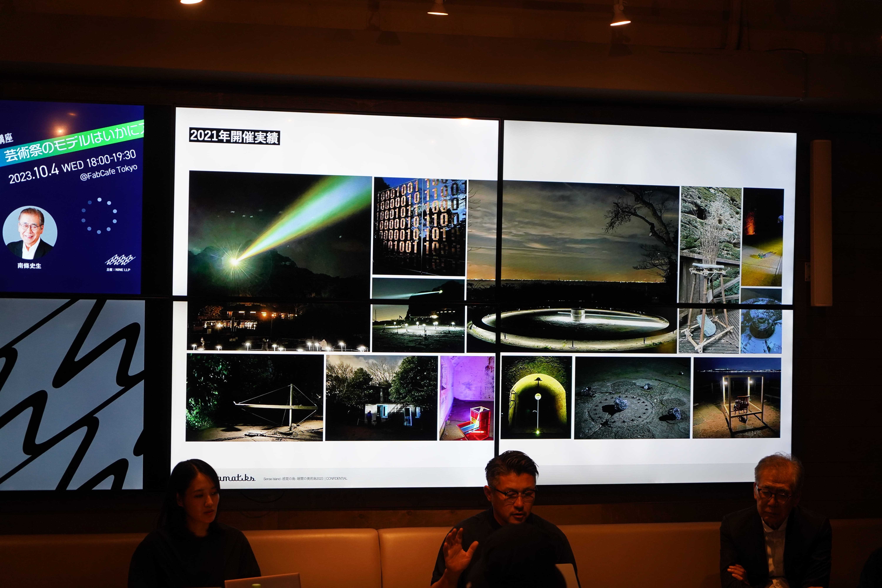Viewport: 882px width, 588px height.
Task: Click the speaker portrait on the poster
Action: (30, 233)
